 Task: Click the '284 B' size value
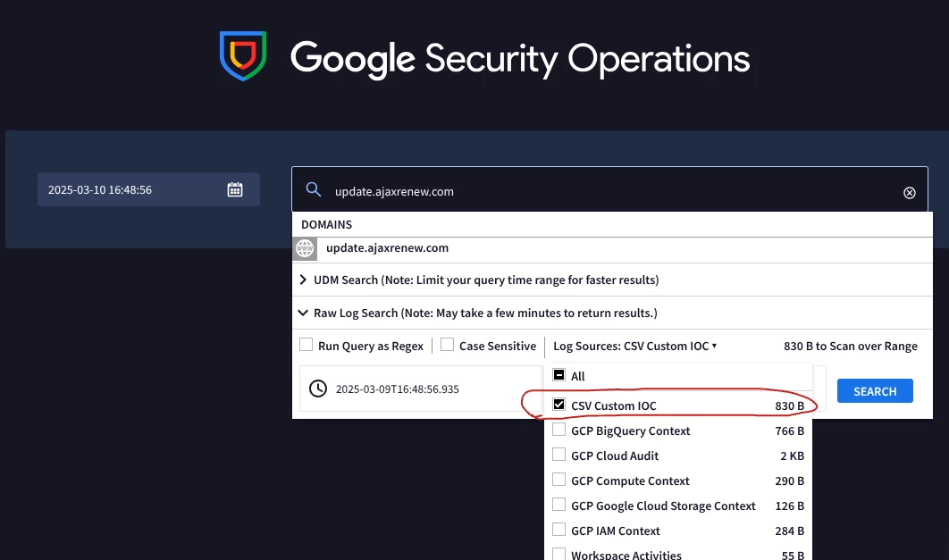point(789,531)
